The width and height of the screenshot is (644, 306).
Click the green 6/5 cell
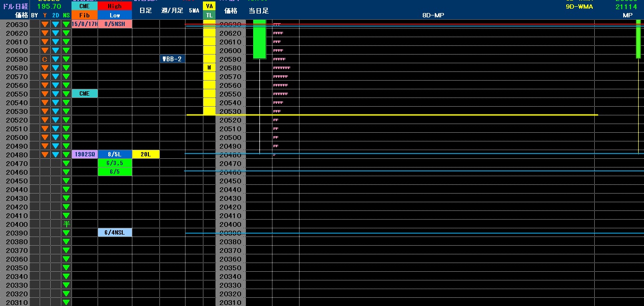[115, 172]
